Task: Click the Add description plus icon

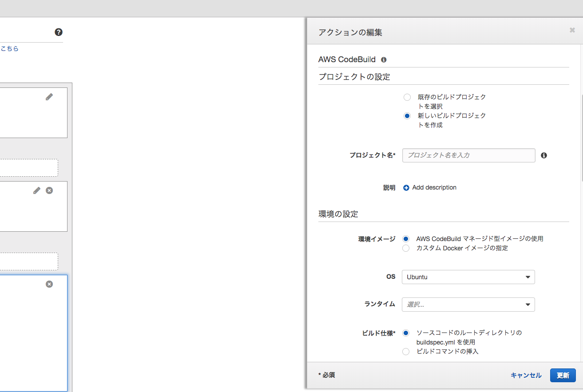Action: coord(406,187)
